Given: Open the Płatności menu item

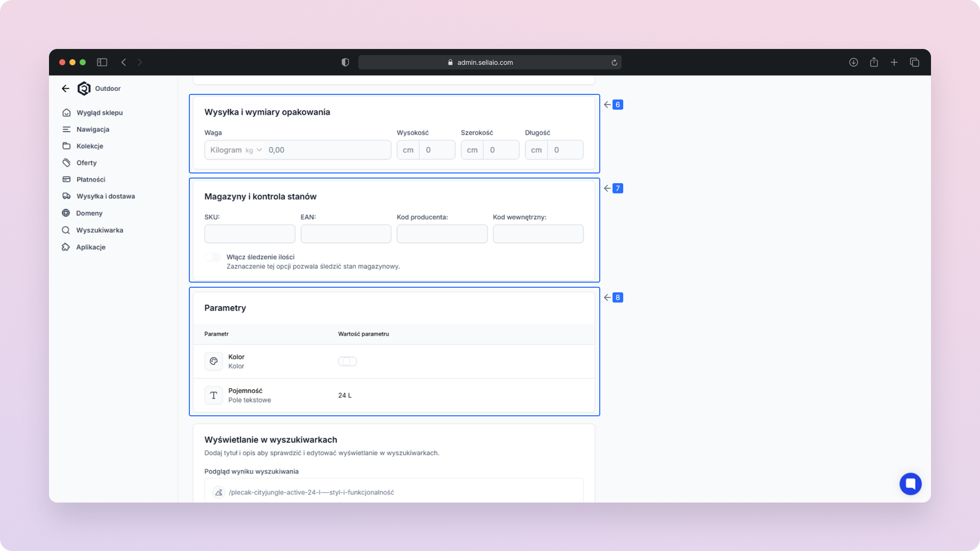Looking at the screenshot, I should pos(91,180).
